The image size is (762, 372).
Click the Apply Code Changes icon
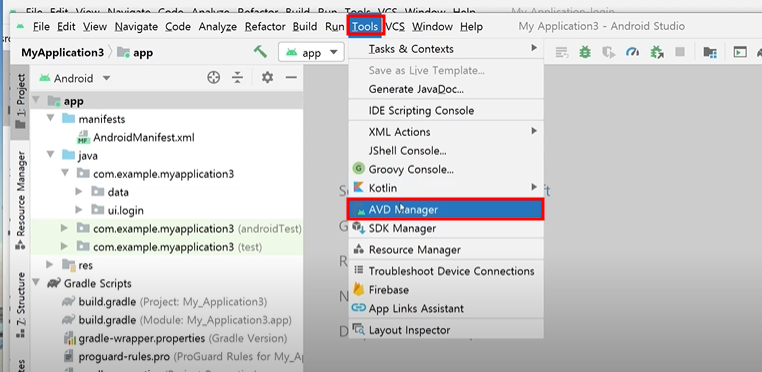[562, 52]
